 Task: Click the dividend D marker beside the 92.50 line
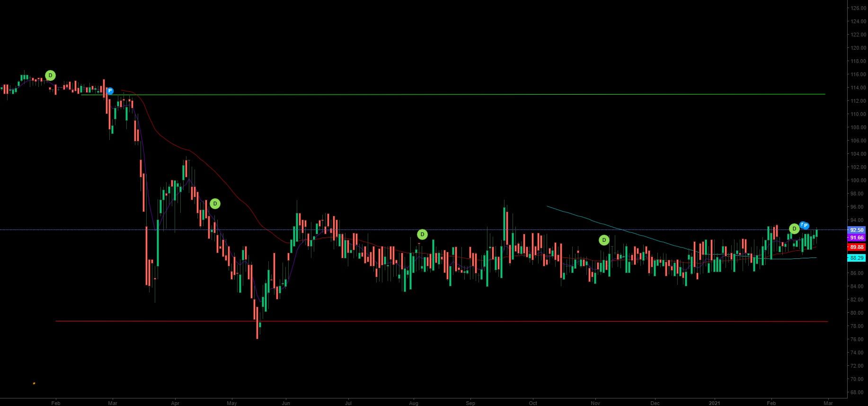coord(794,229)
